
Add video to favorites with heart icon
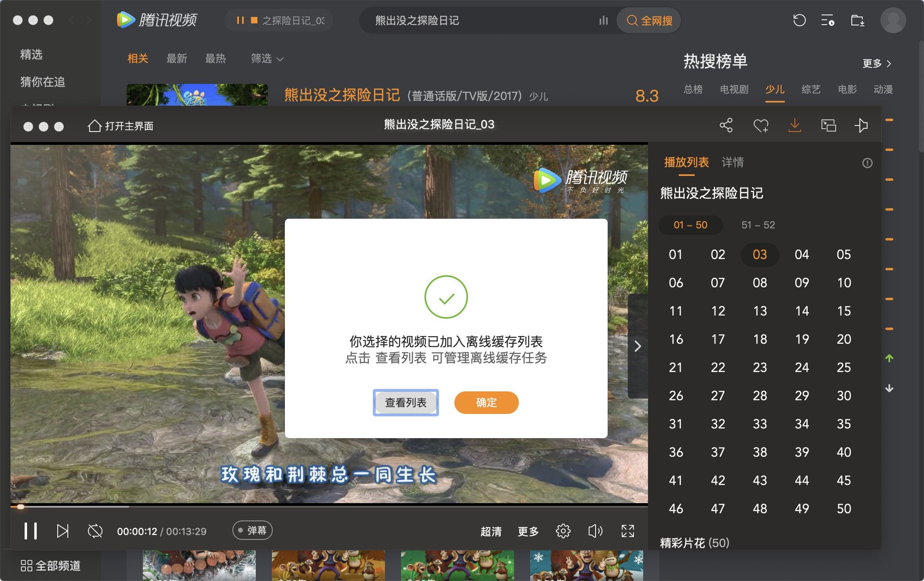[761, 125]
